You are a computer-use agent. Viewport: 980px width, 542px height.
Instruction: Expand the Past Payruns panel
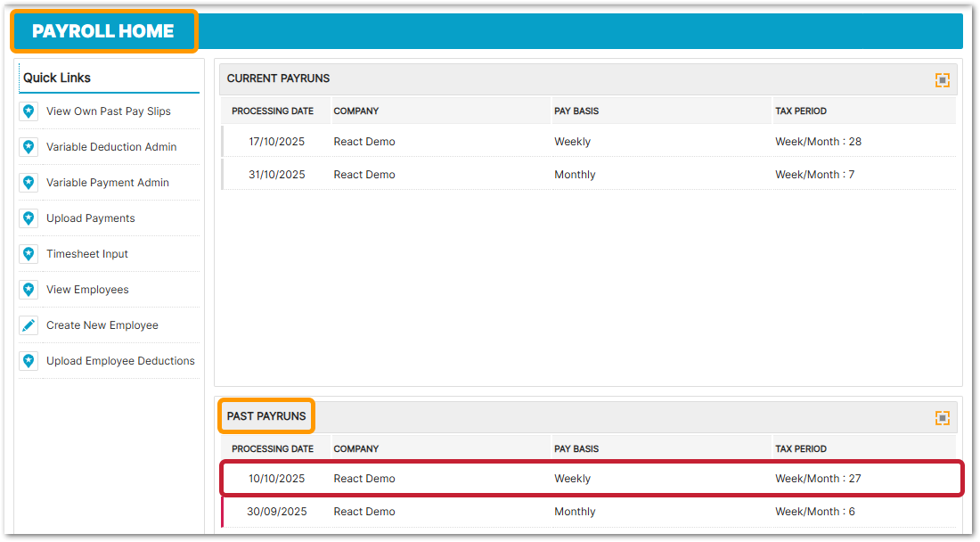[x=942, y=418]
